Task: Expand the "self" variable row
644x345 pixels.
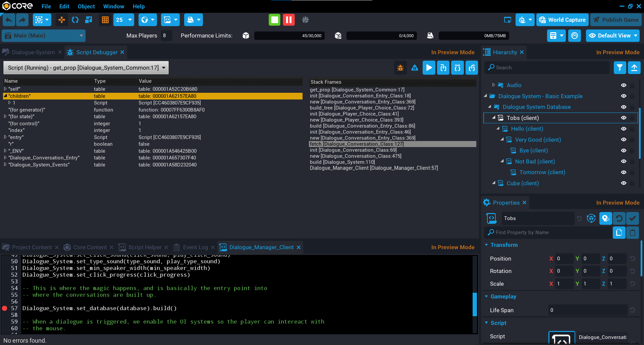Action: pyautogui.click(x=5, y=89)
